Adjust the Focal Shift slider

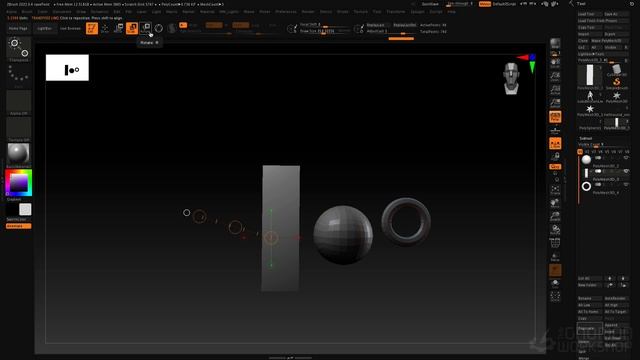point(325,25)
